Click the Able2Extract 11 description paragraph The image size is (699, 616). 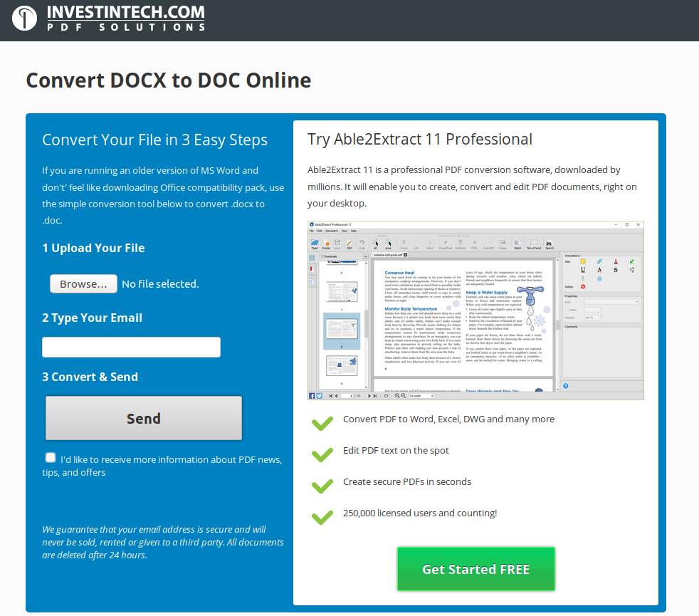click(472, 187)
